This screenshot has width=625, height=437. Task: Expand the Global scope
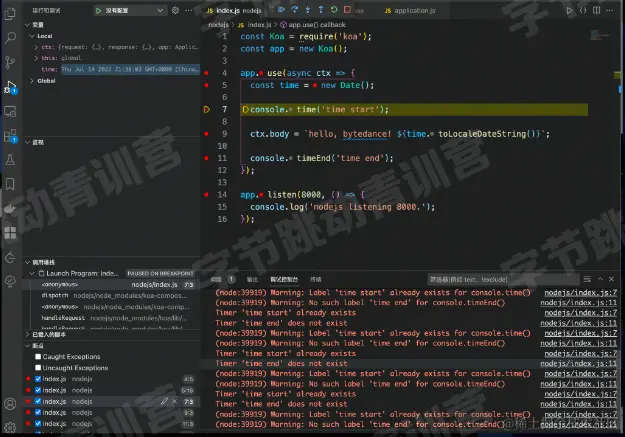click(x=32, y=81)
